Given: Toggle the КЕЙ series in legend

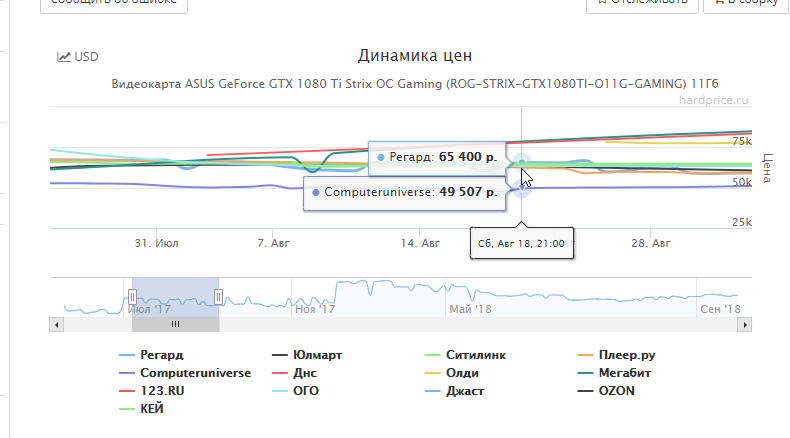Looking at the screenshot, I should [x=141, y=409].
